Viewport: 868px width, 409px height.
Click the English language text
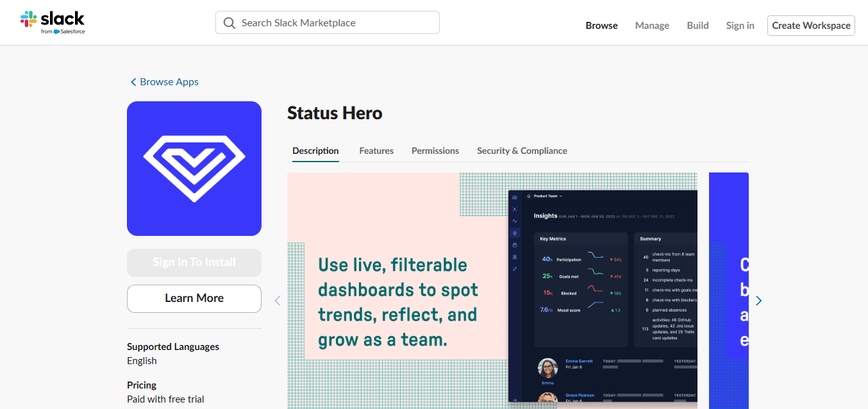142,361
